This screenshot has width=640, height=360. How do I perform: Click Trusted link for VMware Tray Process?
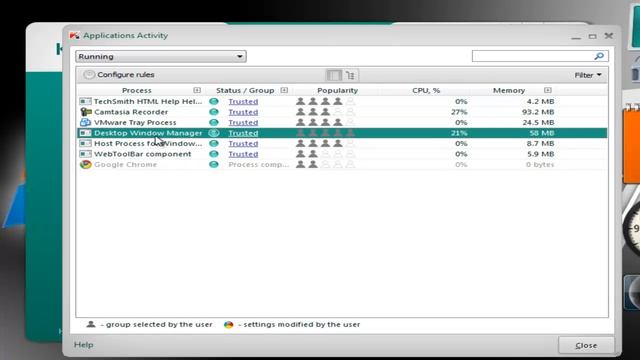pos(243,122)
